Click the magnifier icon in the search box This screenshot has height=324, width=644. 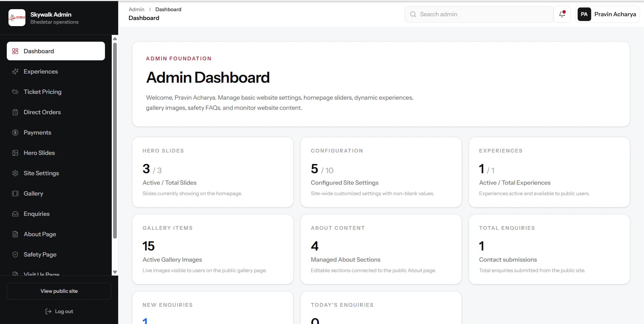[413, 14]
